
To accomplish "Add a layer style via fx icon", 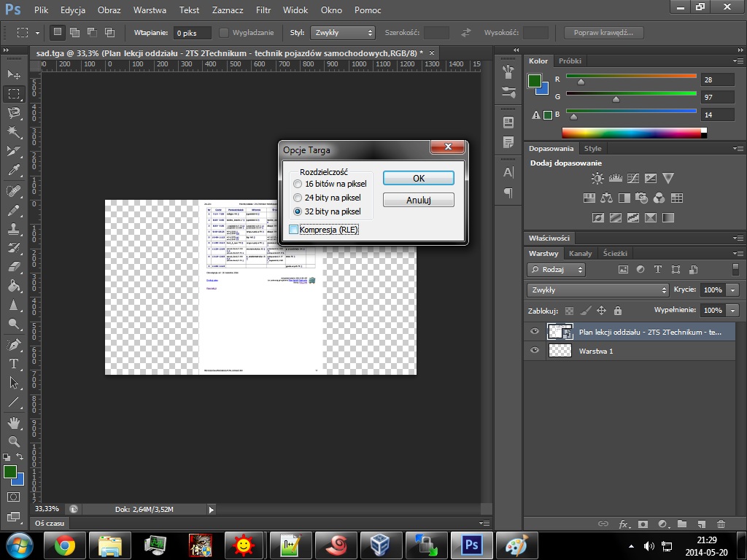I will click(624, 524).
